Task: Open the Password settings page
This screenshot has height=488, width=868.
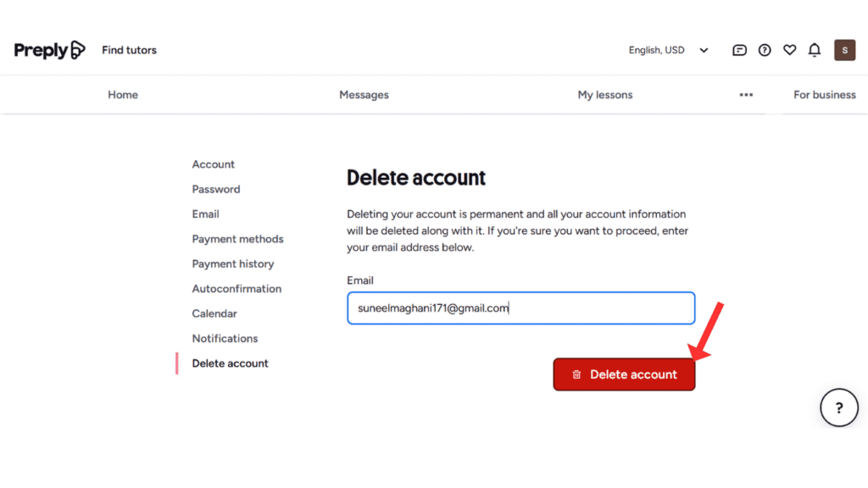Action: (x=215, y=189)
